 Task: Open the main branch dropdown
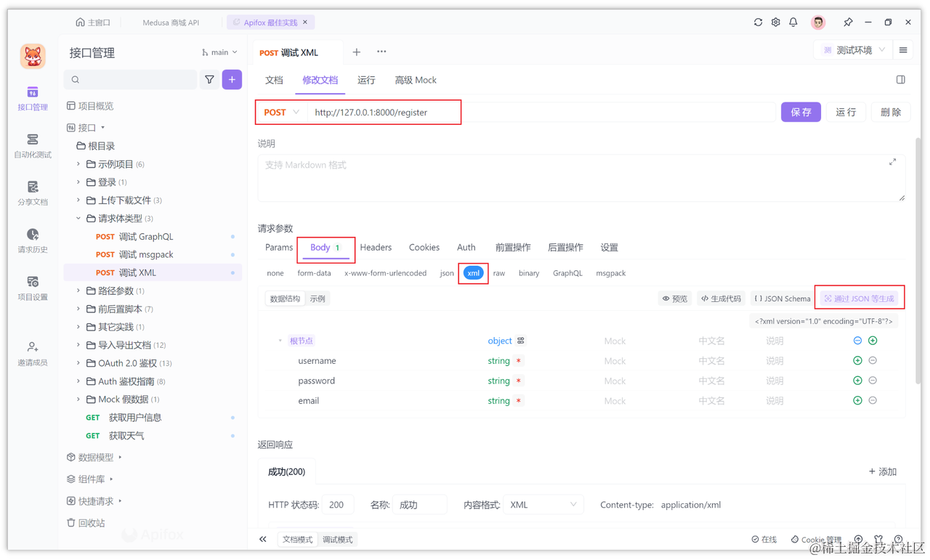pos(219,52)
